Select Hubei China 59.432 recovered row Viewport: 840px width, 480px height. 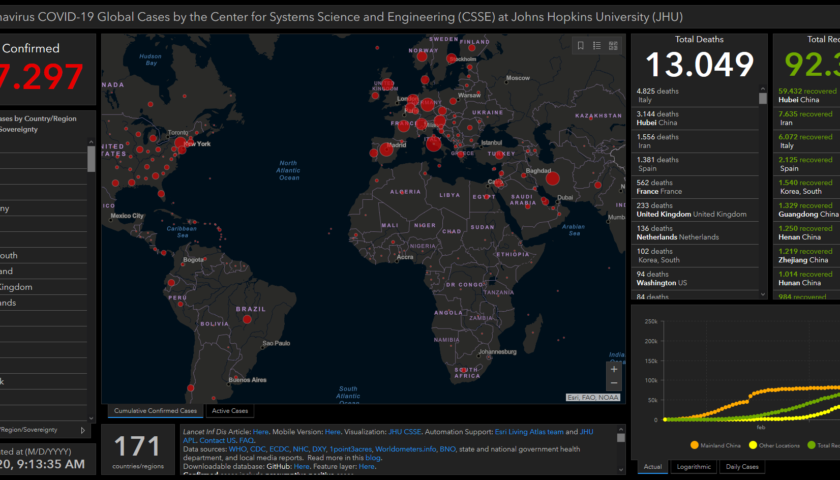[x=807, y=96]
